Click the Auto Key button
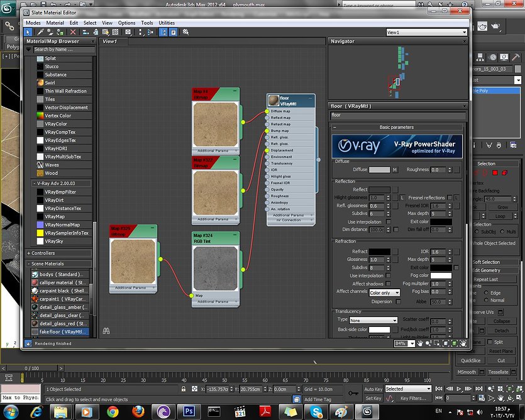Viewport: 525px width, 420px height. [373, 389]
